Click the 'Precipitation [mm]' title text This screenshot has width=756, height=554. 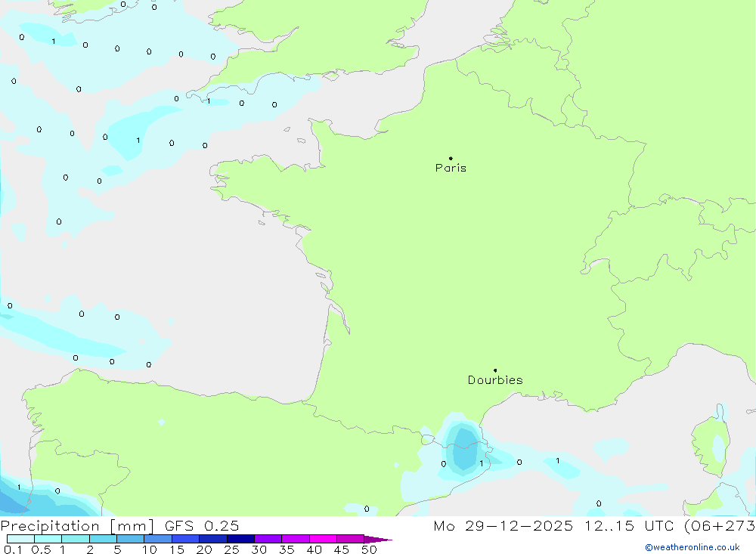pos(77,526)
